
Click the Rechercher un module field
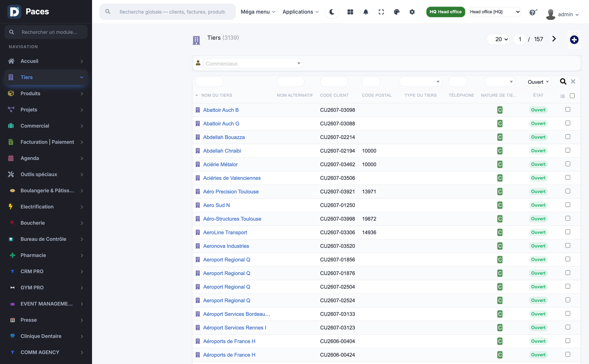[x=46, y=32]
